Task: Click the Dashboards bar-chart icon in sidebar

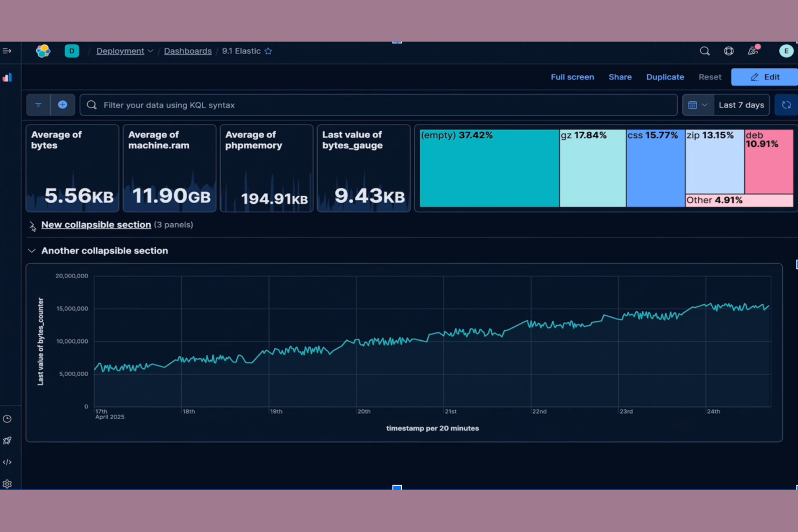Action: (7, 77)
